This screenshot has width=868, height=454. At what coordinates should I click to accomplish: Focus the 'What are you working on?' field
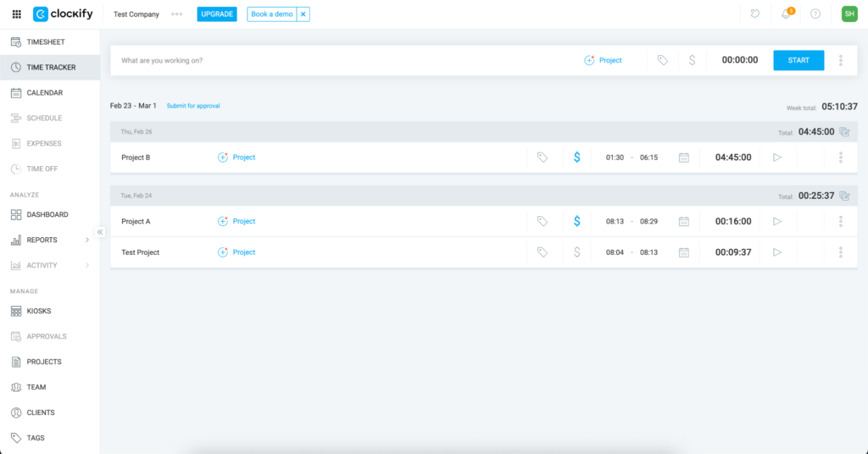[x=343, y=60]
